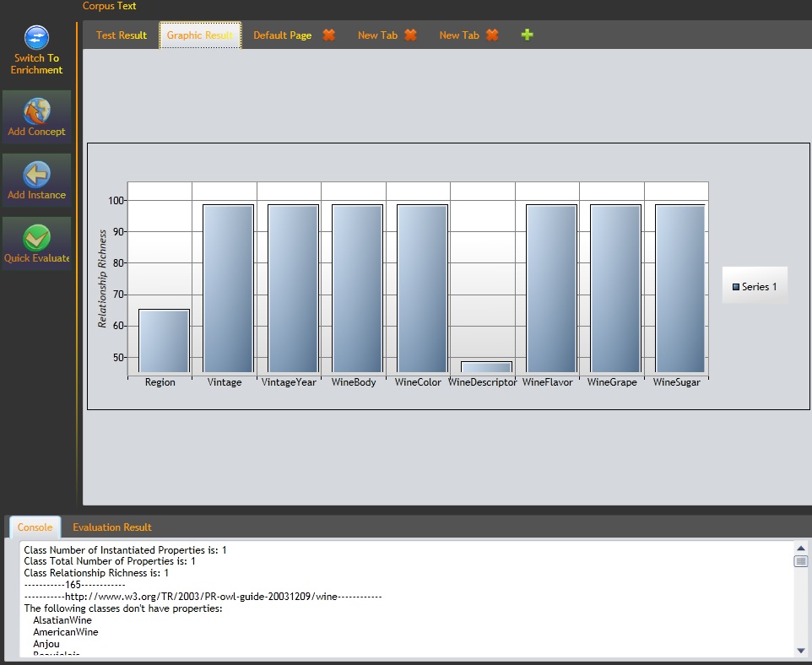Close the second New Tab
This screenshot has width=812, height=665.
[492, 35]
